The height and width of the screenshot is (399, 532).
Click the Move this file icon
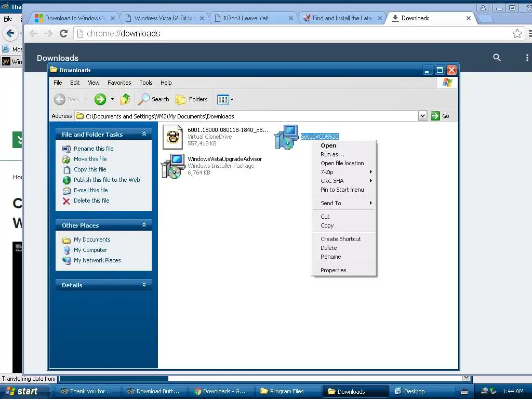tap(66, 159)
